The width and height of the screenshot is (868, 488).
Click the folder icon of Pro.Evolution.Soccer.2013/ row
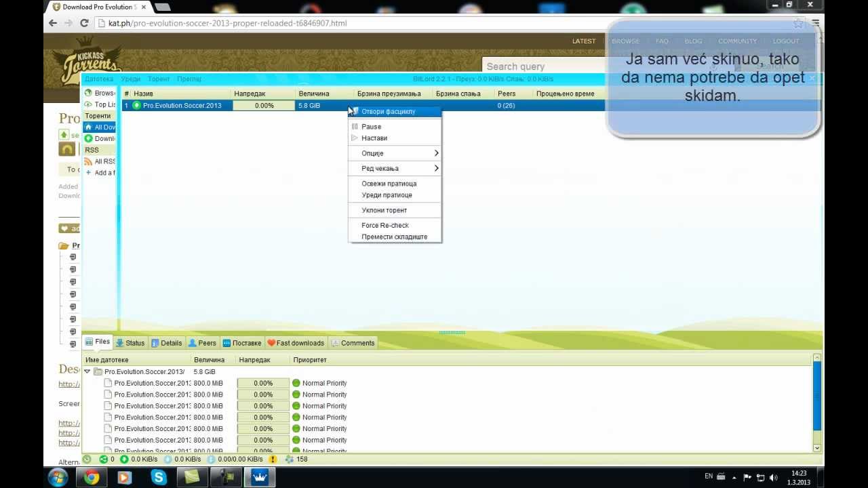click(98, 371)
